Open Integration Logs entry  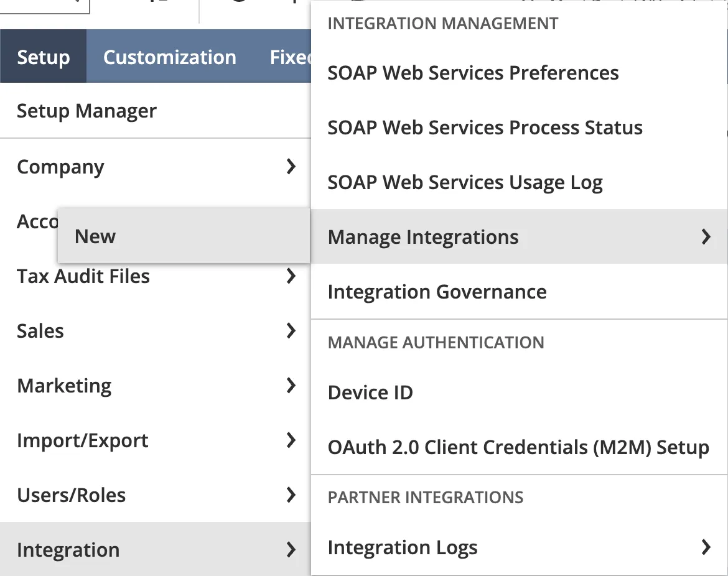519,547
